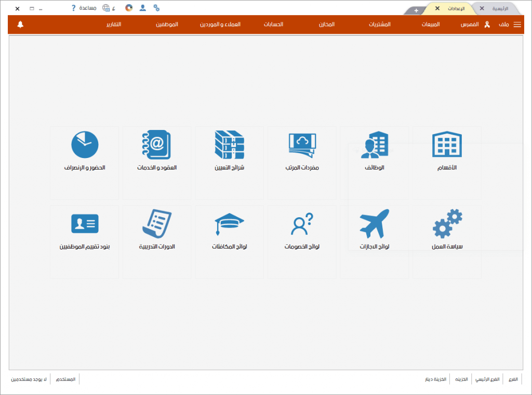Open the الحسابات menu
The height and width of the screenshot is (395, 532).
pos(273,24)
